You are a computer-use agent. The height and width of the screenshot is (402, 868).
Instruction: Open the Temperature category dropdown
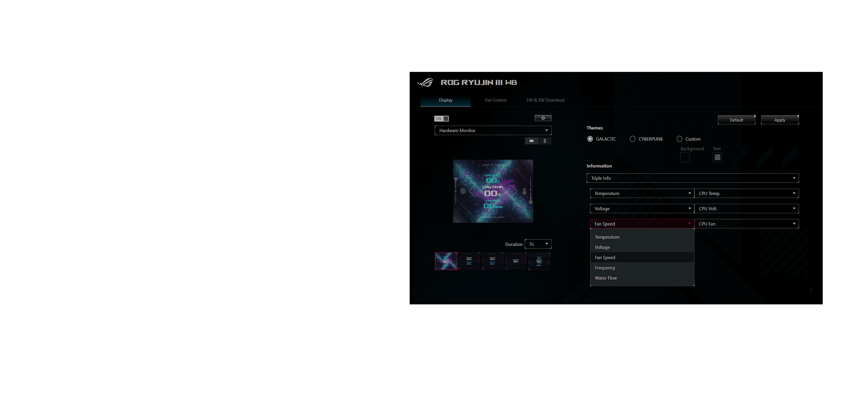pyautogui.click(x=642, y=193)
